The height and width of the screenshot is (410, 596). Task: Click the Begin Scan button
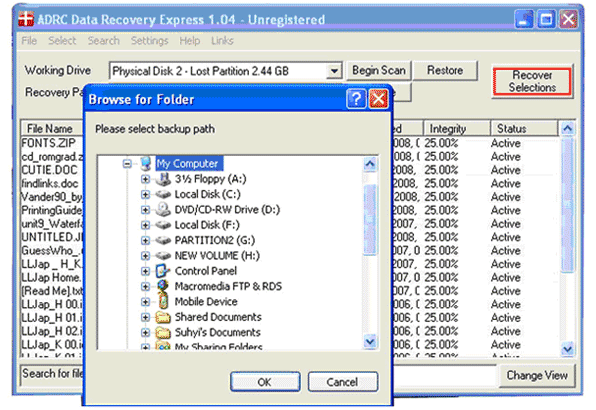pyautogui.click(x=379, y=70)
